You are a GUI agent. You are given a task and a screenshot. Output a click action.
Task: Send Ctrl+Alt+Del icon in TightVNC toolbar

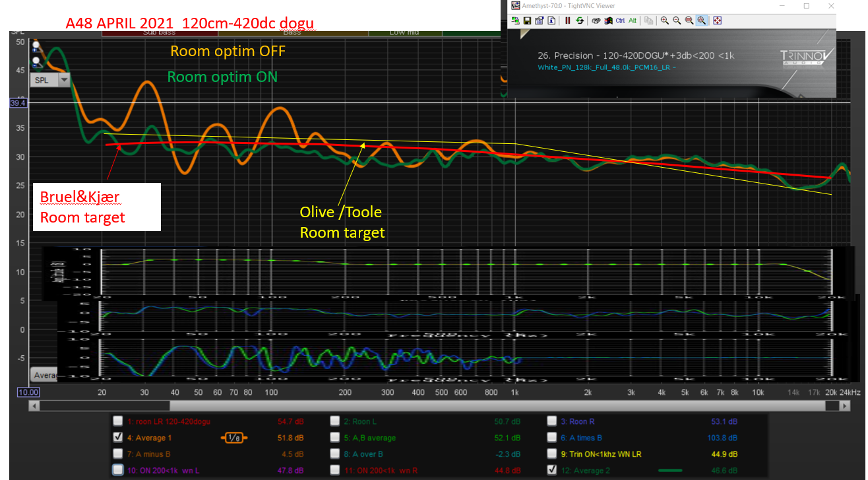click(x=596, y=20)
